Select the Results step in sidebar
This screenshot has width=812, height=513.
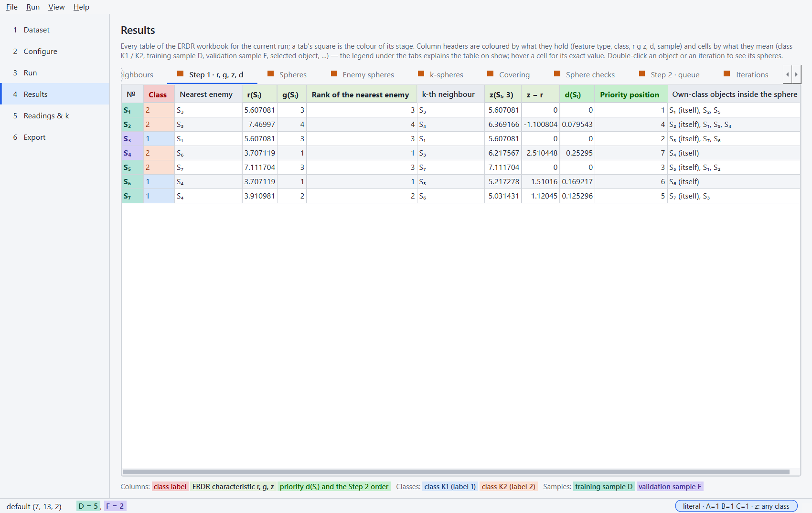55,94
